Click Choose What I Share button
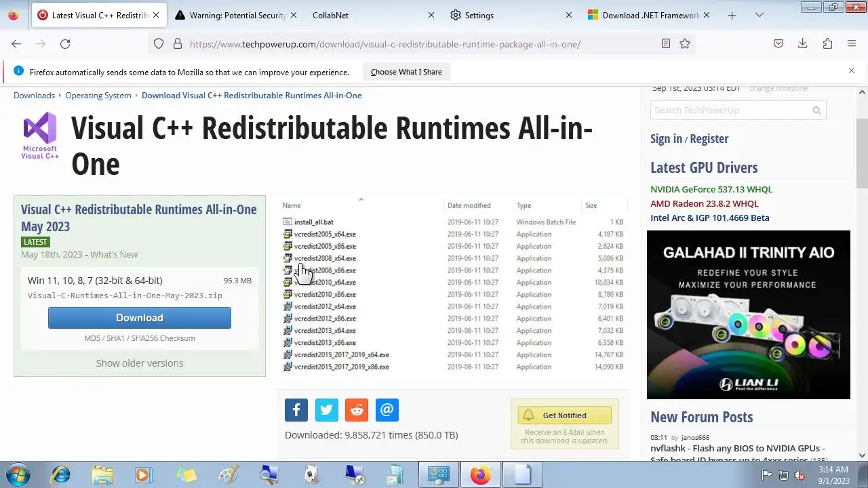868x488 pixels. click(406, 72)
